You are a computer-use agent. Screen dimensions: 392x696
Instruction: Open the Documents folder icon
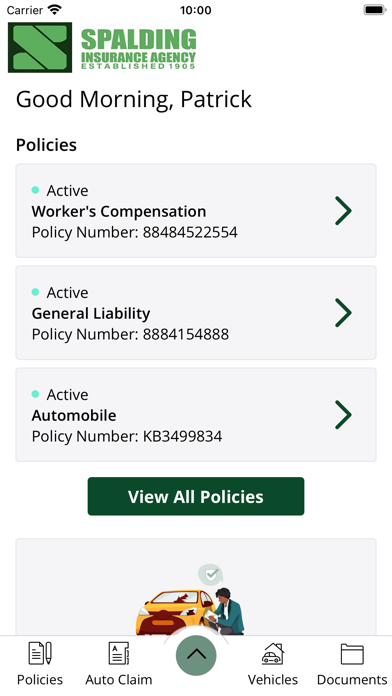pyautogui.click(x=352, y=654)
